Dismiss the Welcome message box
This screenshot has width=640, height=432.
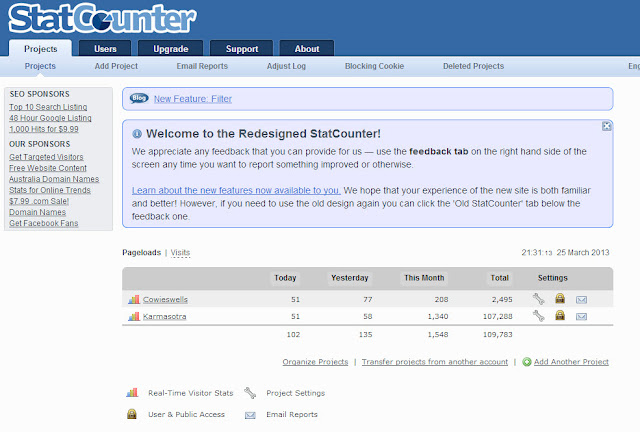click(x=607, y=126)
